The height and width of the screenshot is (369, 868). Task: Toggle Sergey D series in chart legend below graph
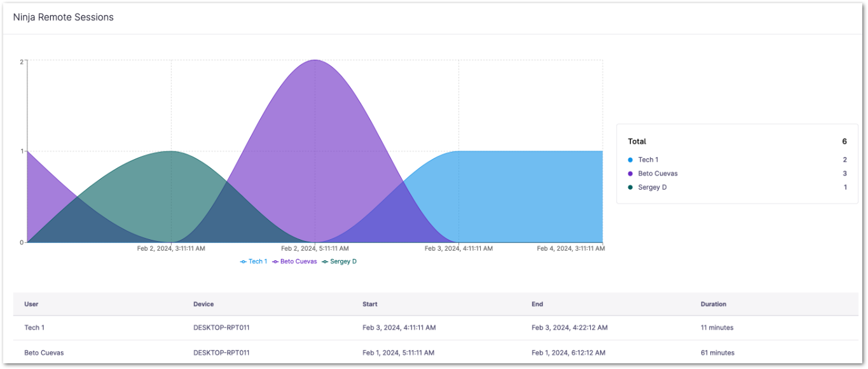(x=340, y=261)
